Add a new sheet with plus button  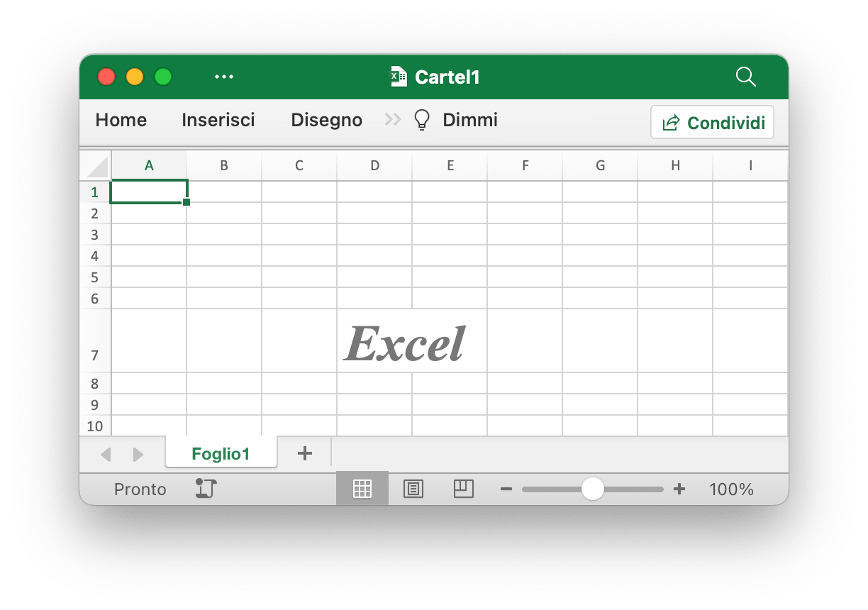click(x=304, y=454)
